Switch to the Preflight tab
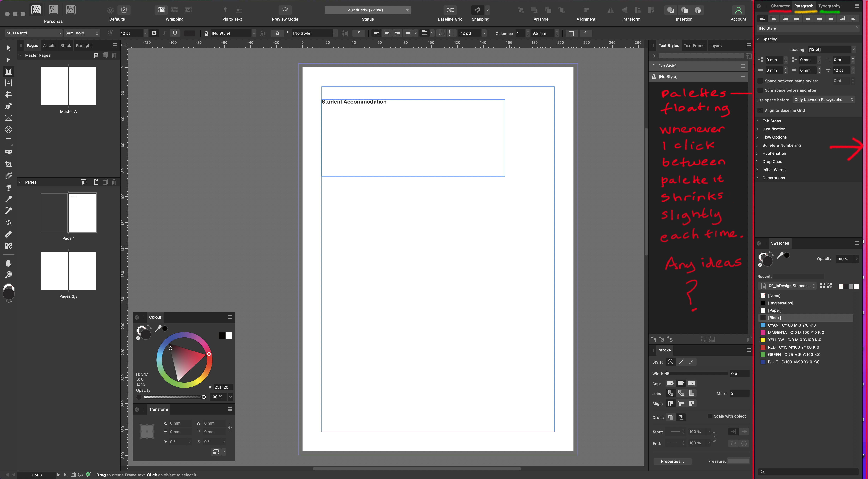Screen dimensions: 868x479 (x=84, y=46)
